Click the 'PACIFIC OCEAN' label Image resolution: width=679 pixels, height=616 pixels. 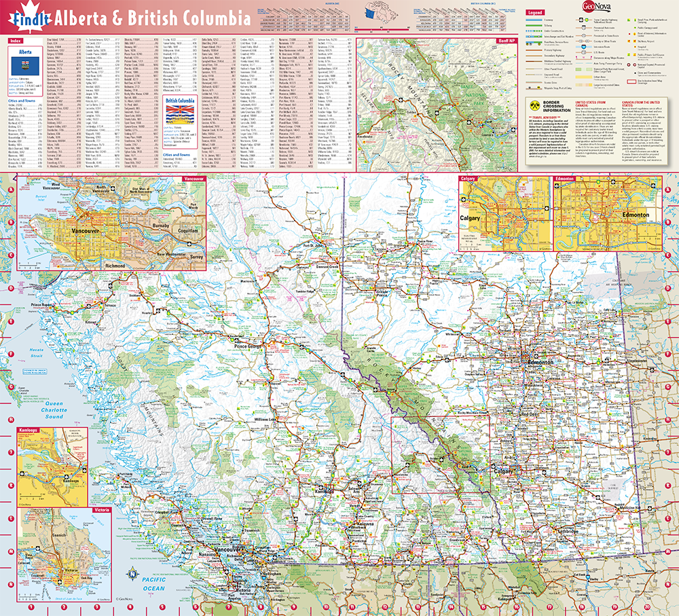point(153,583)
